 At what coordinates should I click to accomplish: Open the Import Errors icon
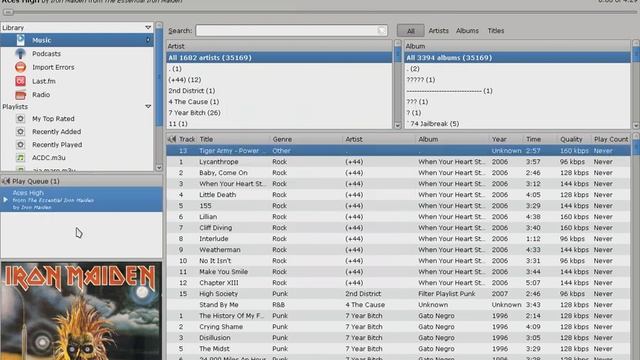(20, 67)
